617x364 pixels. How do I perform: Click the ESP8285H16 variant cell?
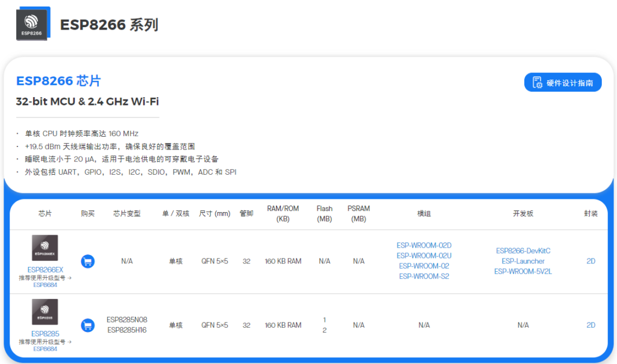click(x=127, y=330)
